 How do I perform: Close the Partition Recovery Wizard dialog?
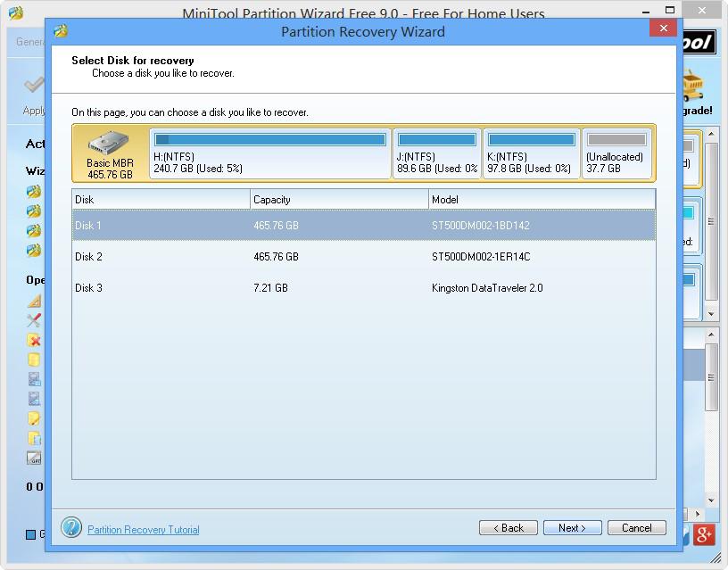tap(664, 29)
